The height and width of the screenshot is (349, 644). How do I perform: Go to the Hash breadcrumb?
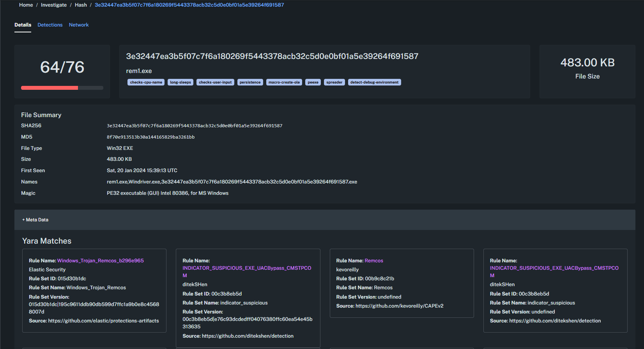81,5
